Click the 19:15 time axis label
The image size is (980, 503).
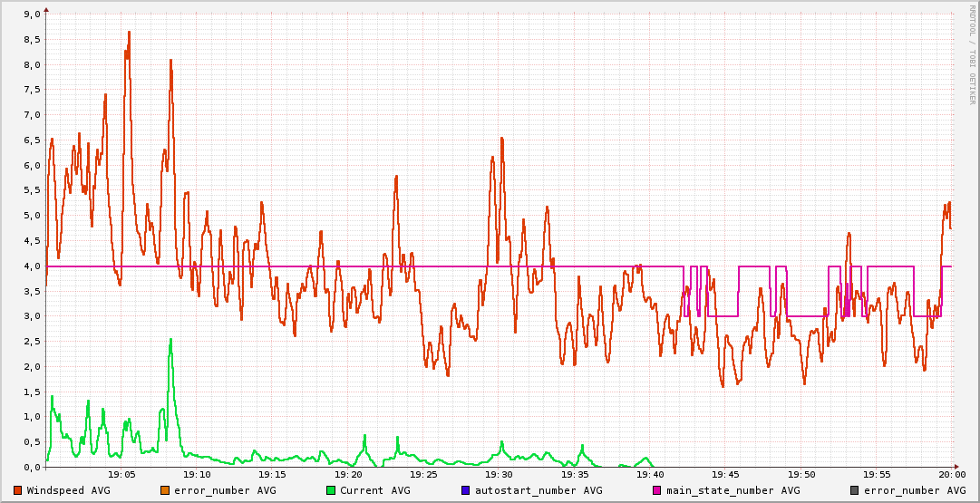[x=273, y=476]
